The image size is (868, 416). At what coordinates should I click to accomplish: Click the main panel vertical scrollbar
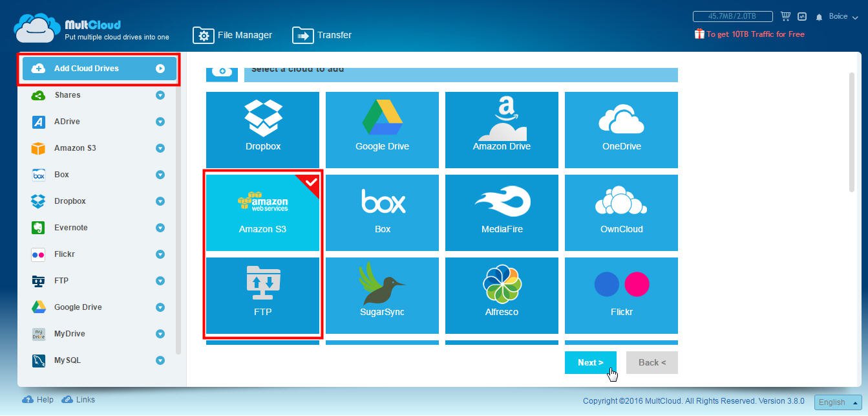[851, 133]
